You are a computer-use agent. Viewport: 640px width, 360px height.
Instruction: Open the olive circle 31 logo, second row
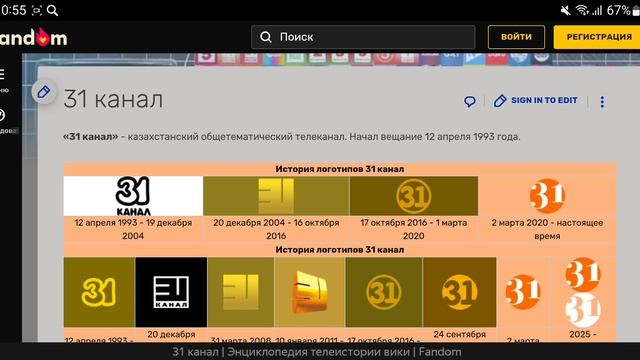pyautogui.click(x=384, y=292)
